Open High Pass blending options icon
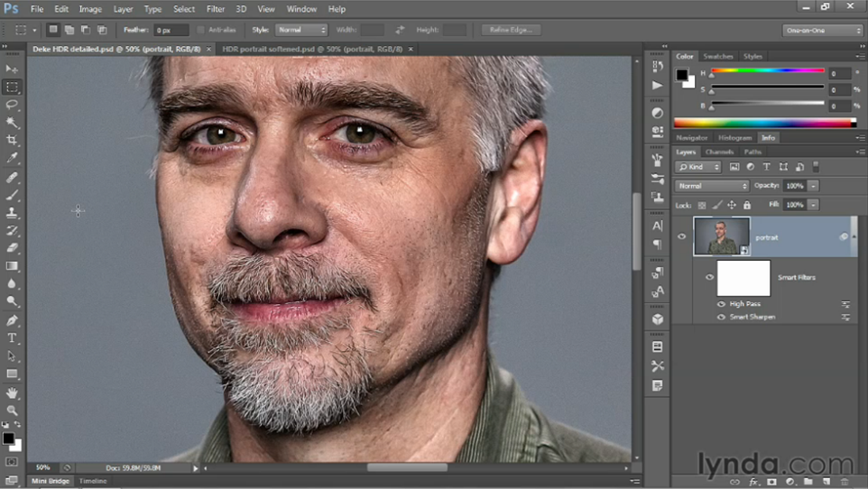868x489 pixels. (845, 304)
